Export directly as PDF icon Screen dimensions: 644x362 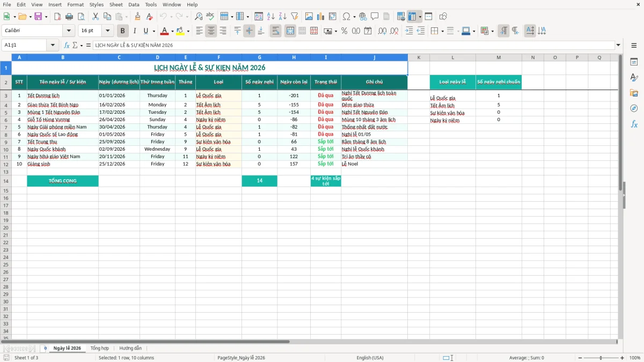[57, 17]
